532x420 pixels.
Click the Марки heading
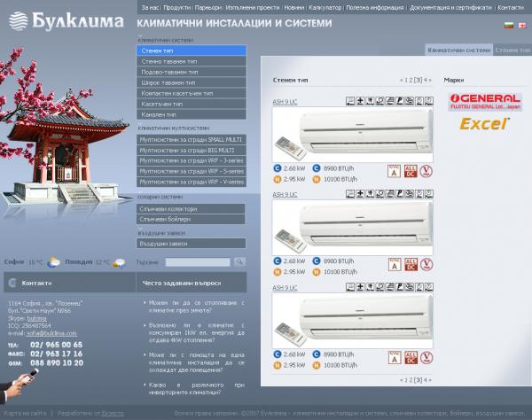pyautogui.click(x=454, y=80)
